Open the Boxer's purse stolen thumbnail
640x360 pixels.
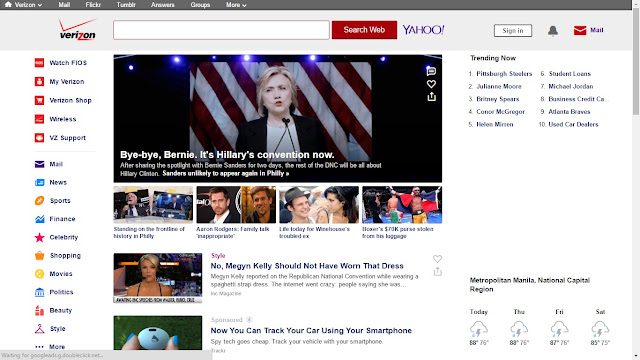tap(402, 205)
